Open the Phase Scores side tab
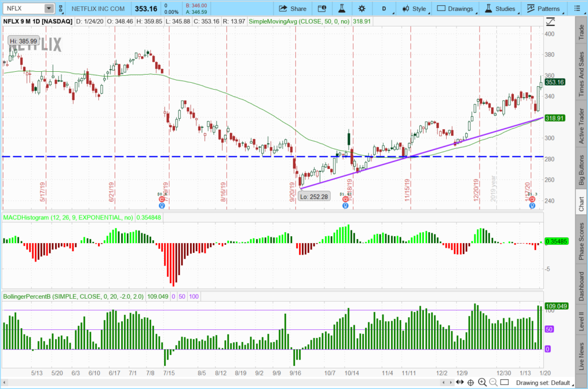The image size is (588, 389). [x=581, y=241]
